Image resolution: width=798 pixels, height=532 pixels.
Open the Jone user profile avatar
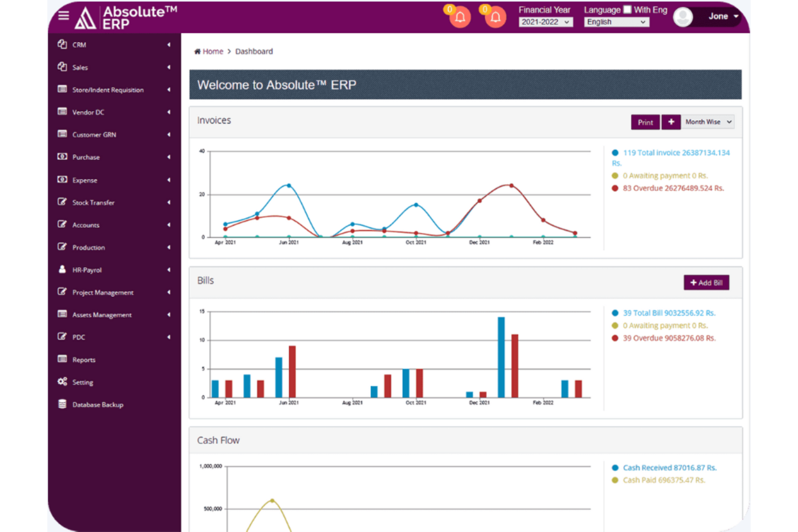click(x=682, y=17)
